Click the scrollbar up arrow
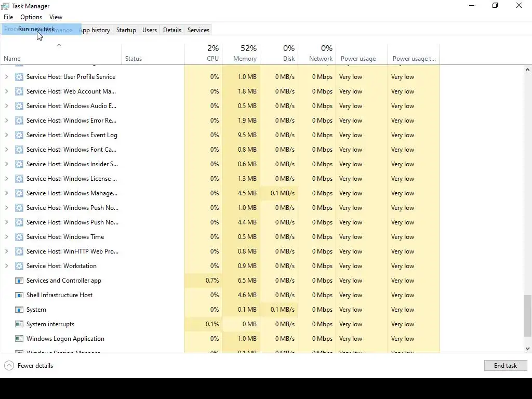This screenshot has width=532, height=399. coord(527,70)
